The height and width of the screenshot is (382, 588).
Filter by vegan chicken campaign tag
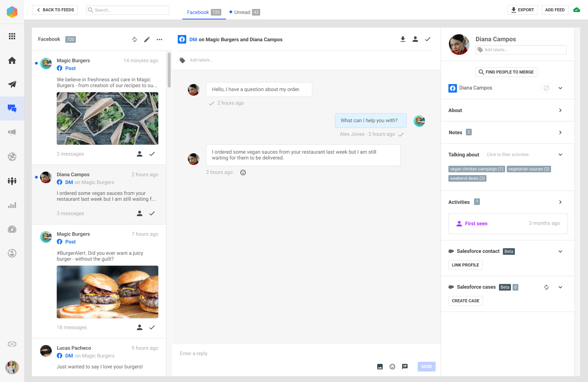tap(477, 169)
